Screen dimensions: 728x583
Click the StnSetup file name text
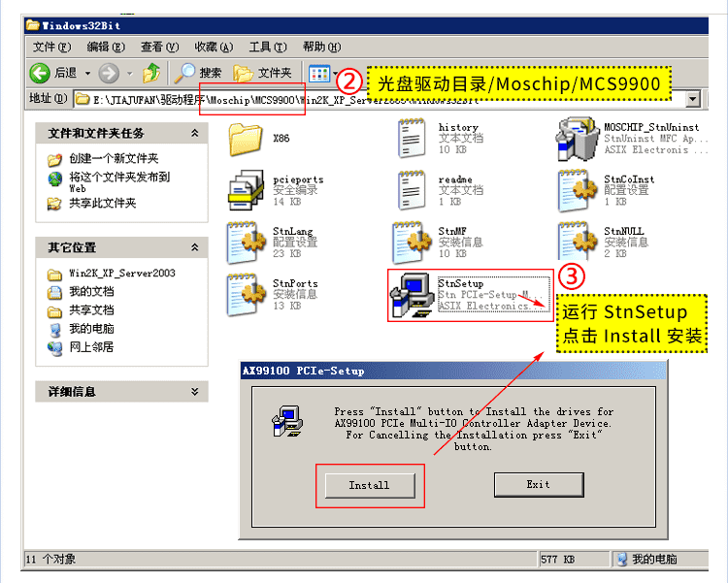460,283
